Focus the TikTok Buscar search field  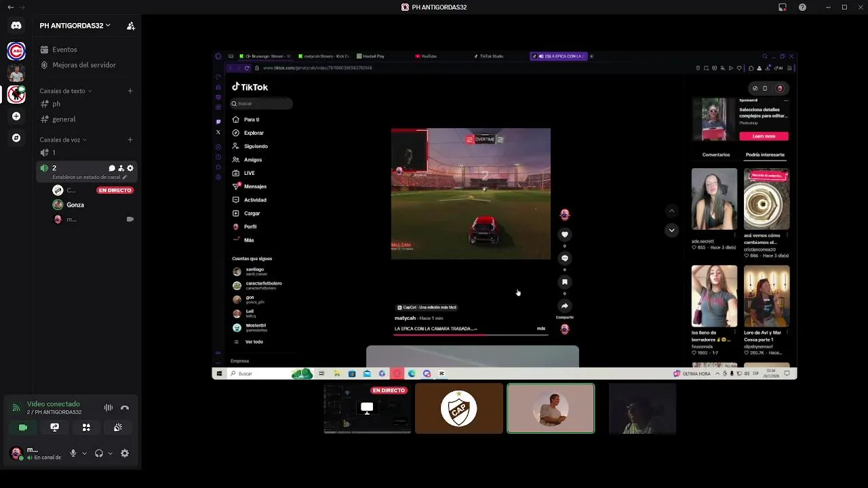pos(262,104)
